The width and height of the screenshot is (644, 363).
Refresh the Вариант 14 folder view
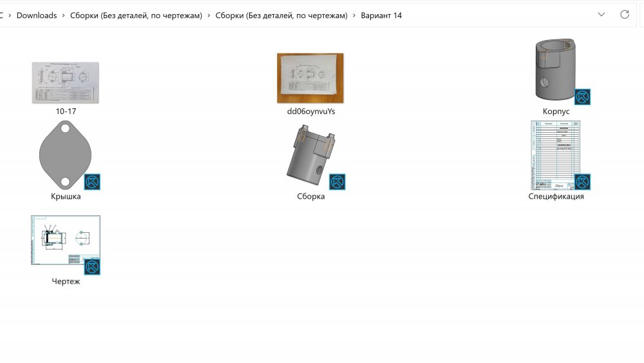point(625,14)
